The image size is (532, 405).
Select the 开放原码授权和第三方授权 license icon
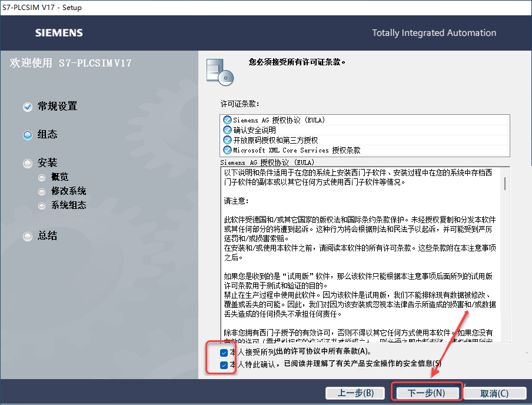[x=228, y=139]
